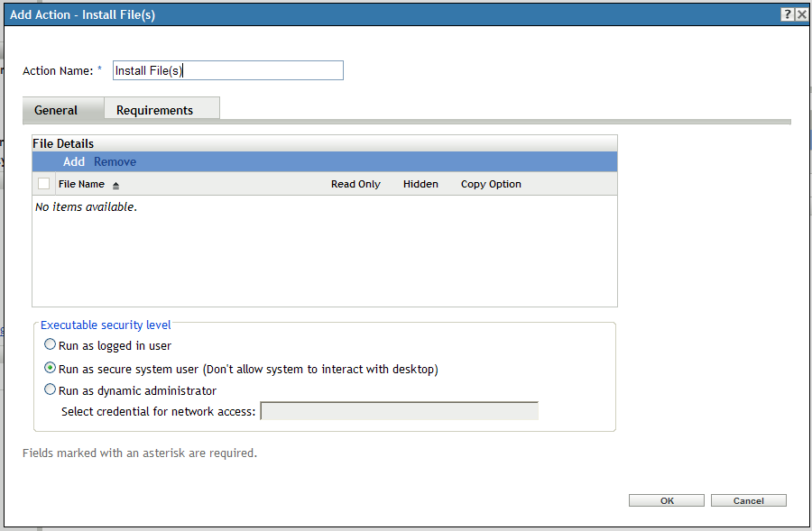Click the File Name column header
Screen dimensions: 812x531
pyautogui.click(x=80, y=183)
